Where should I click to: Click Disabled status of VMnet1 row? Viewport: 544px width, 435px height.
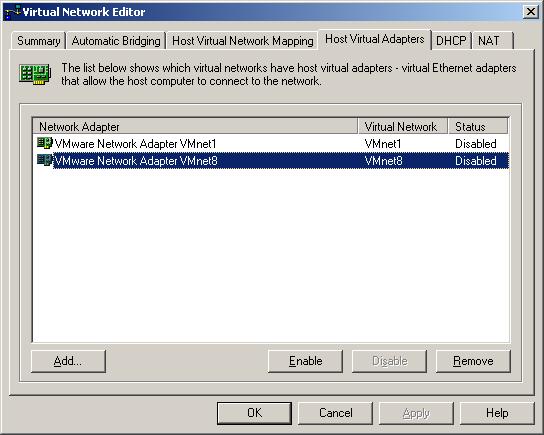click(476, 144)
